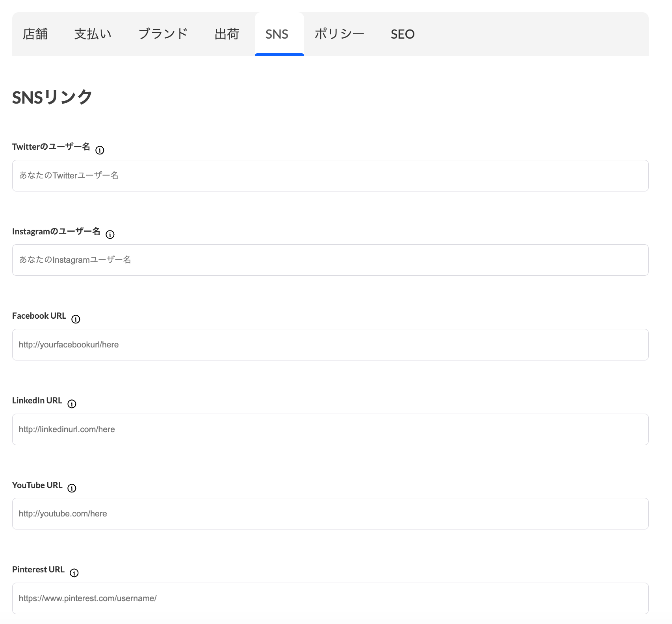Select the active SNS tab
Viewport: 672px width, 624px height.
(277, 34)
